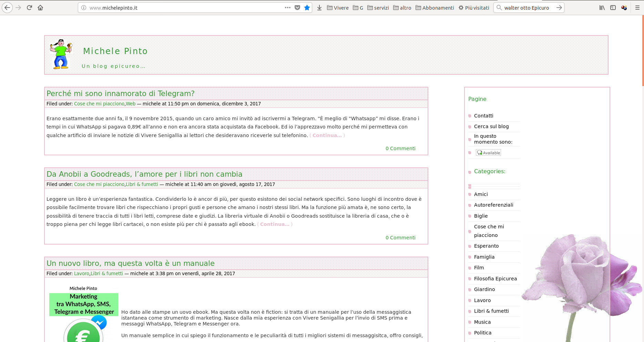This screenshot has width=644, height=342.
Task: Open the G bookmarks folder
Action: 358,8
